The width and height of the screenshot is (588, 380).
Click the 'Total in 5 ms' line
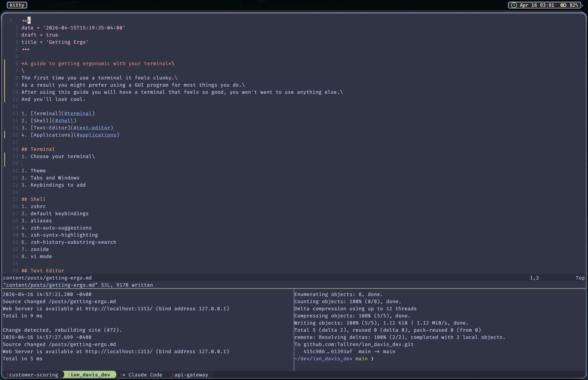click(x=22, y=359)
